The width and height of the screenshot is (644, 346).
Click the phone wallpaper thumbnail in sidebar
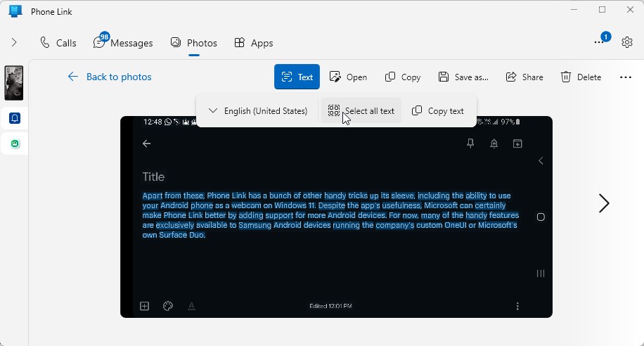[x=14, y=83]
